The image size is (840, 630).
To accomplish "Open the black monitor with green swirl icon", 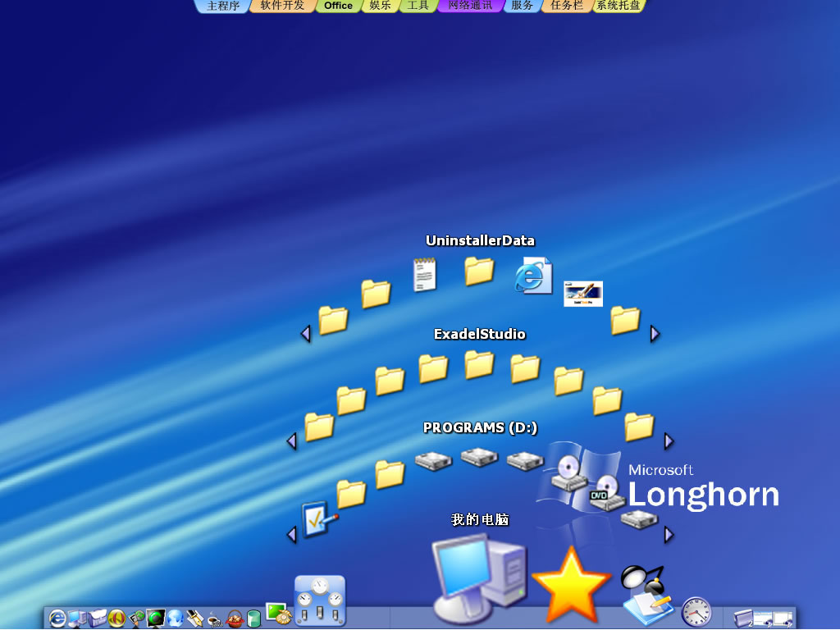I will pyautogui.click(x=156, y=619).
